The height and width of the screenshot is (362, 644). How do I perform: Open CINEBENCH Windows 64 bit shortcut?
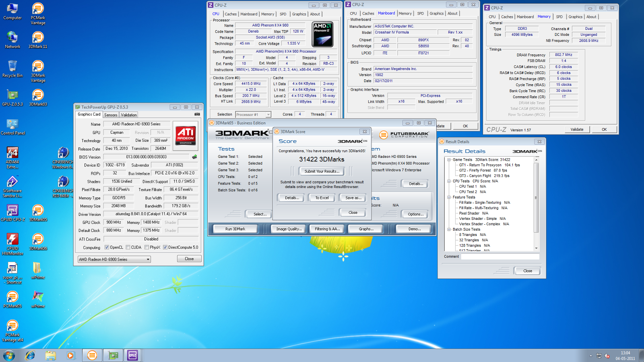[62, 158]
